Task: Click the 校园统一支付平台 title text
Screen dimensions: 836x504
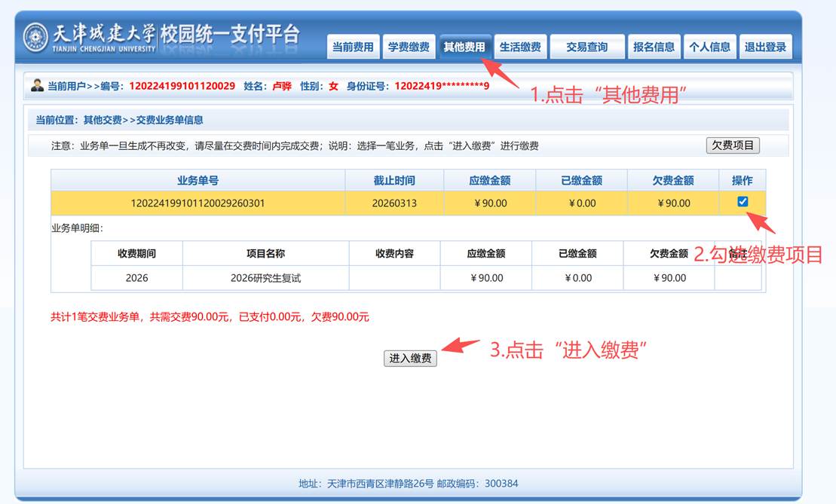Action: point(230,35)
